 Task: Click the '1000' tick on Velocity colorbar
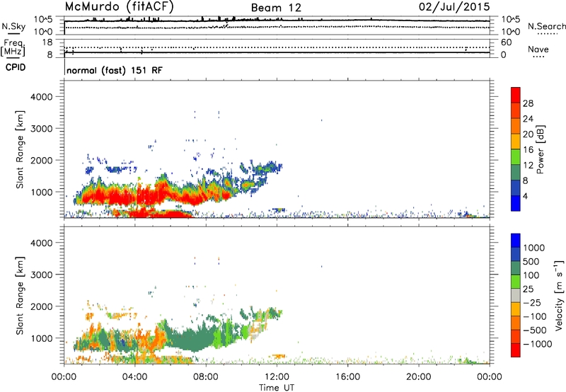click(x=533, y=248)
